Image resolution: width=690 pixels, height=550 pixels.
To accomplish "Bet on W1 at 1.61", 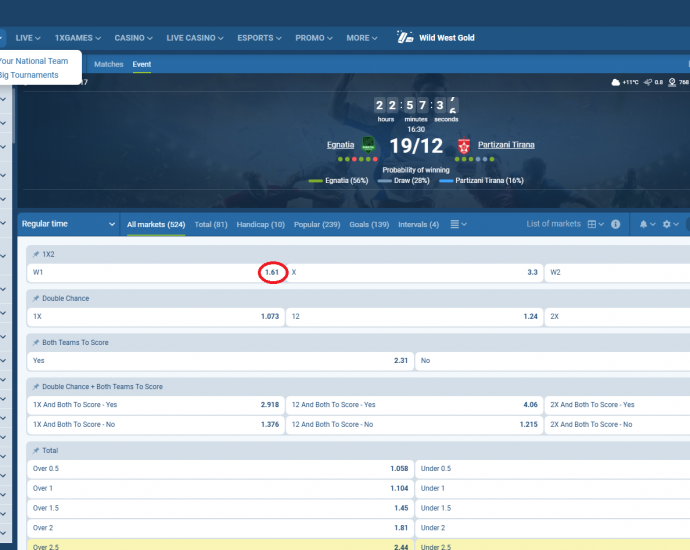I will [x=156, y=272].
